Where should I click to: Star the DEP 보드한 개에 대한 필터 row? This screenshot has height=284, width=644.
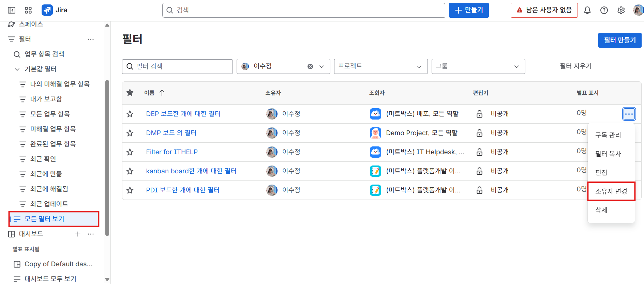(x=130, y=114)
